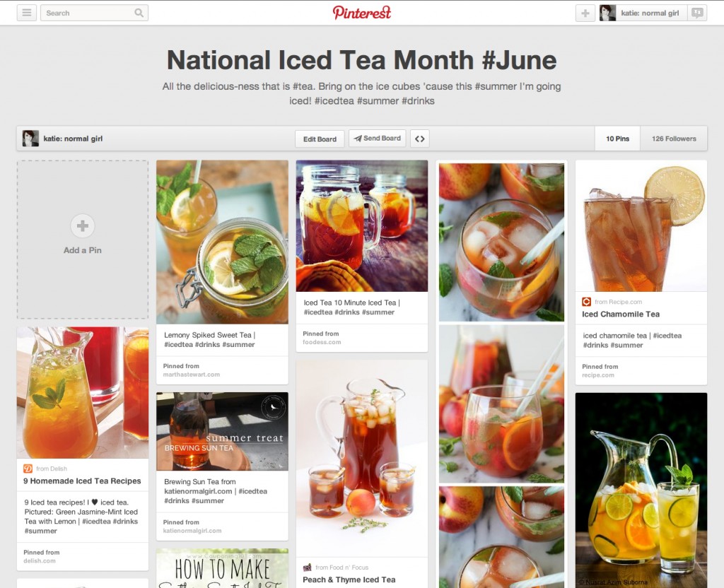The height and width of the screenshot is (588, 724).
Task: Click the 'Brewing Sun Tea from' description
Action: (x=216, y=491)
